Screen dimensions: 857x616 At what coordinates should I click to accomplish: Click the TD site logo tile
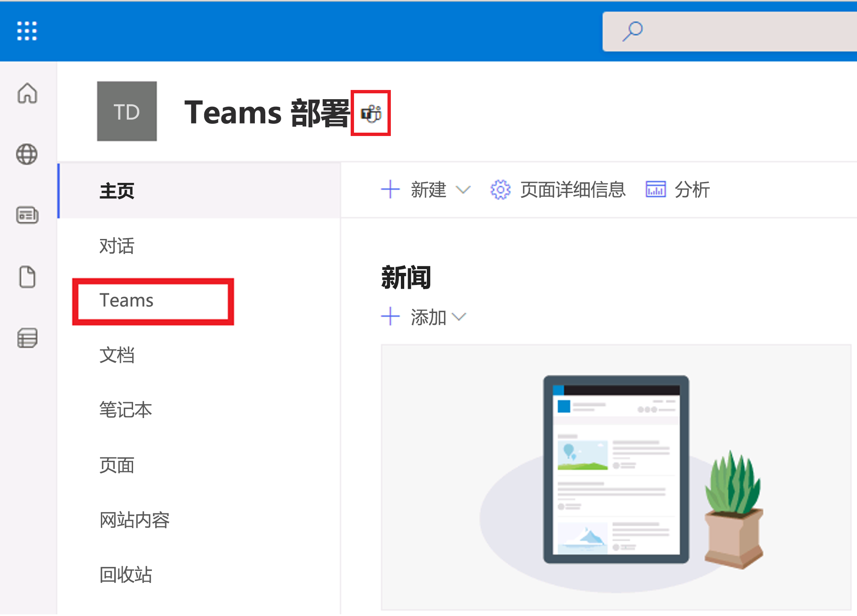[127, 111]
